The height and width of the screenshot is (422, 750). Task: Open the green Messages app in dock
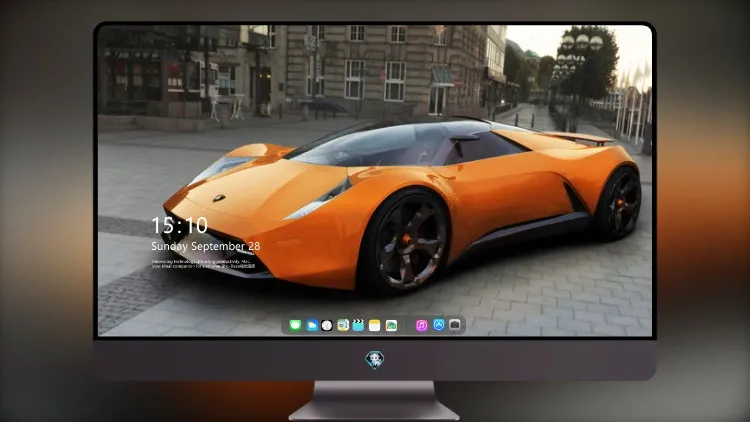tap(295, 325)
